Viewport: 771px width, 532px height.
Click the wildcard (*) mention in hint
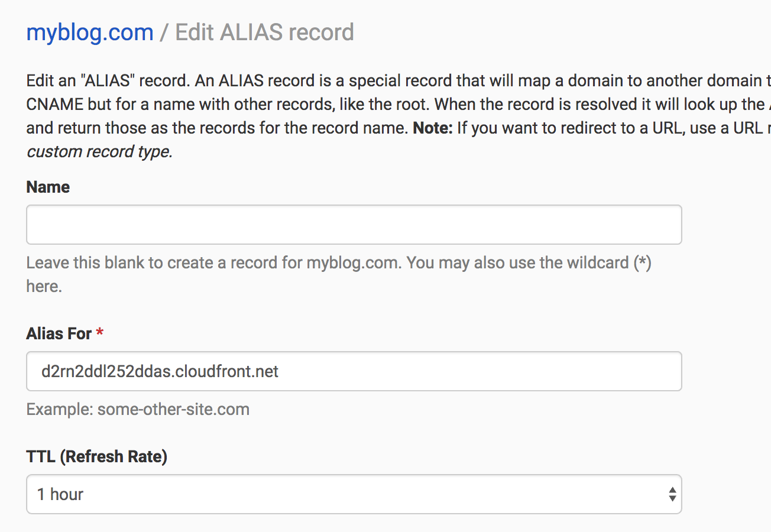pyautogui.click(x=642, y=262)
